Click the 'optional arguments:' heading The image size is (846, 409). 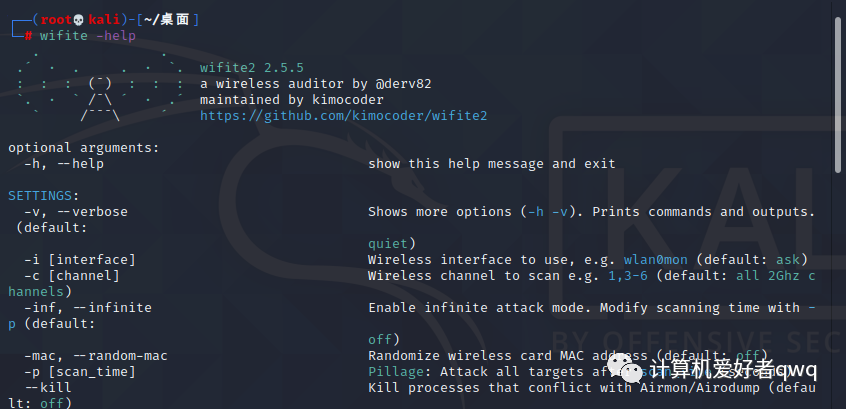(84, 148)
